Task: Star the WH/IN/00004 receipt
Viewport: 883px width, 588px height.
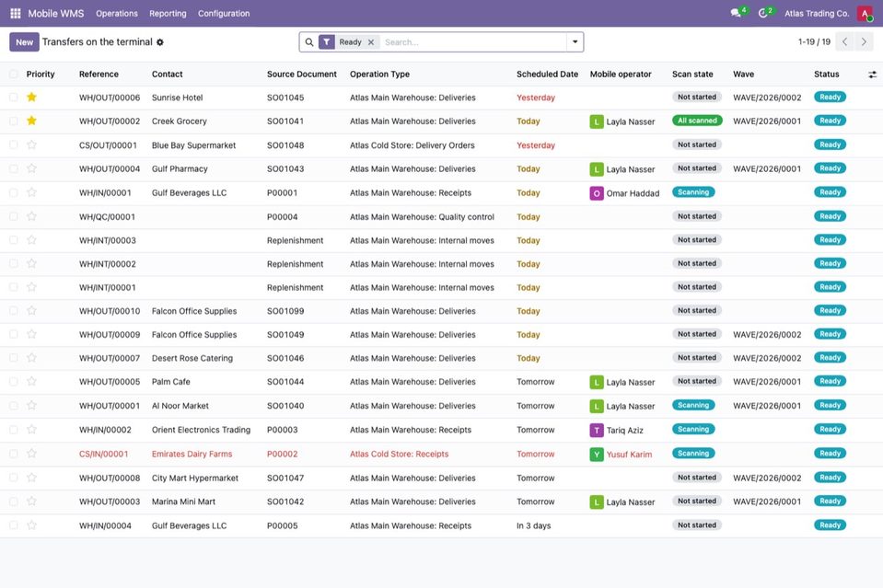Action: pos(31,525)
